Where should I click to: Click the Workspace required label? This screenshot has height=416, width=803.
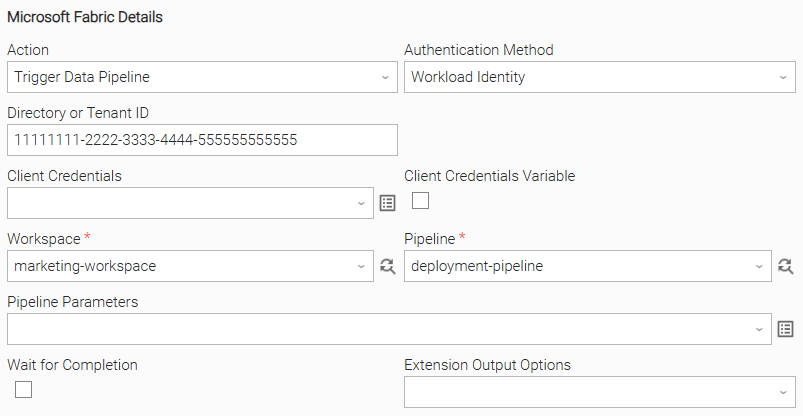[x=49, y=239]
